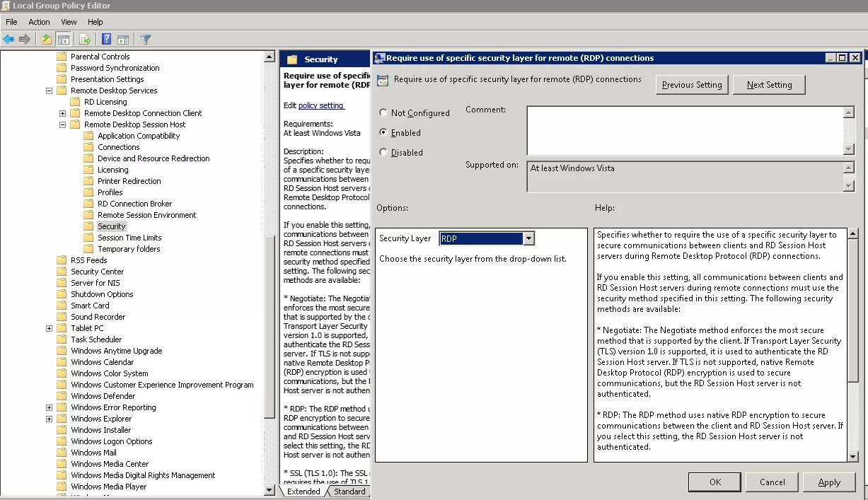Click the Shutdown Options folder icon

coord(62,294)
